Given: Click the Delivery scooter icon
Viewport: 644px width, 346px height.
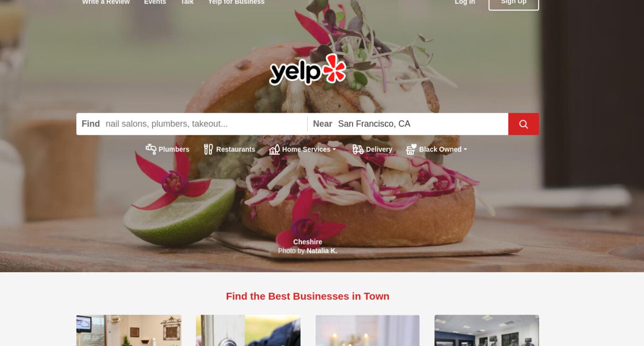Looking at the screenshot, I should coord(358,149).
